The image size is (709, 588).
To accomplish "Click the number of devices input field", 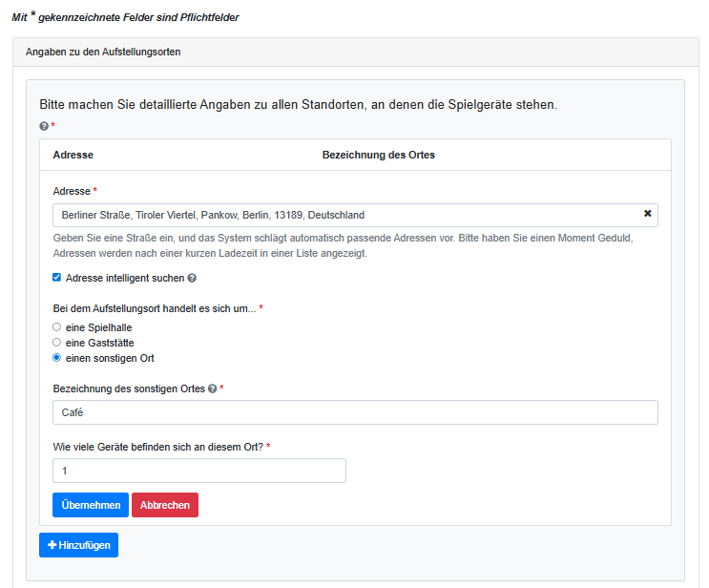I will pos(198,471).
